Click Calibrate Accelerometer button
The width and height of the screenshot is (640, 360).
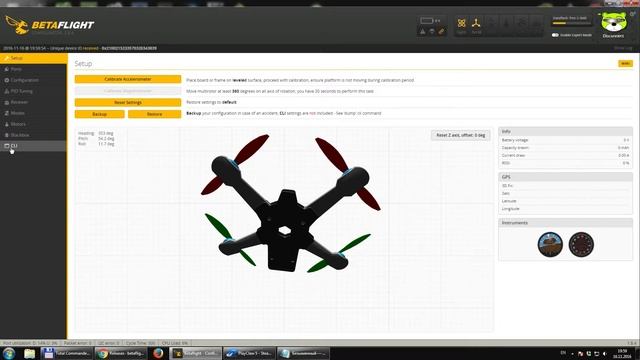coord(128,79)
